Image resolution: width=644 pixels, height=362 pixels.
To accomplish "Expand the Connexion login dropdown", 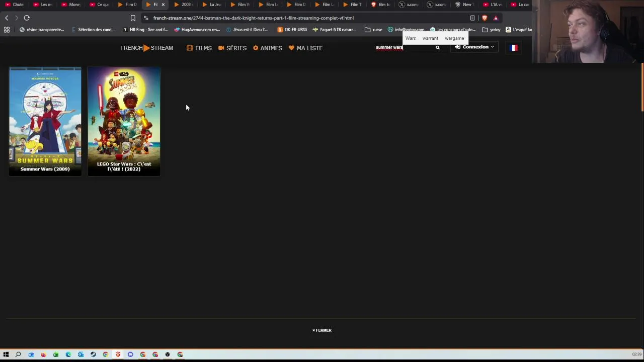I will click(x=474, y=47).
